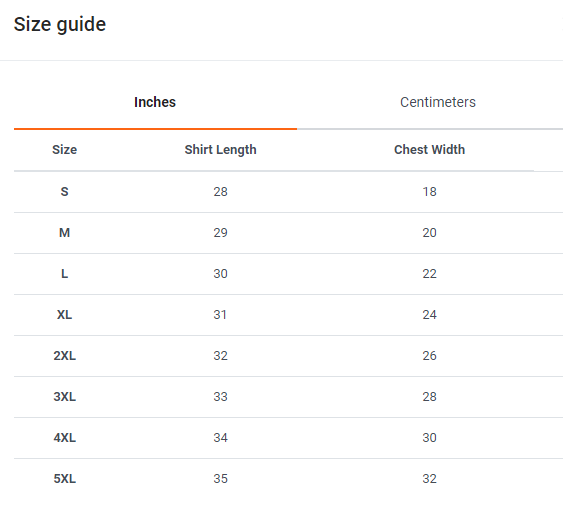Click the Size guide heading
The height and width of the screenshot is (508, 563).
coord(60,24)
